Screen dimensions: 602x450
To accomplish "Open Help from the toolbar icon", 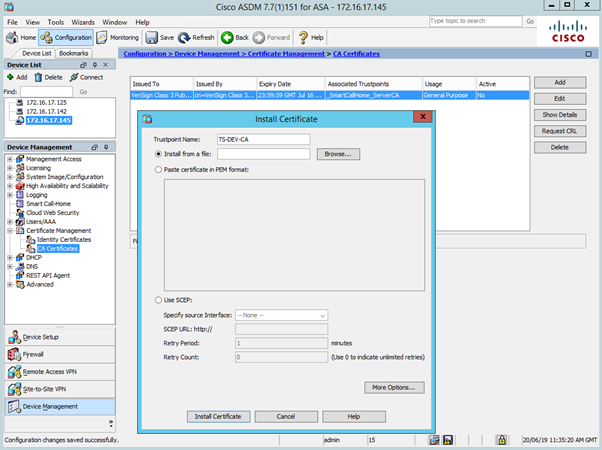I will tap(303, 37).
